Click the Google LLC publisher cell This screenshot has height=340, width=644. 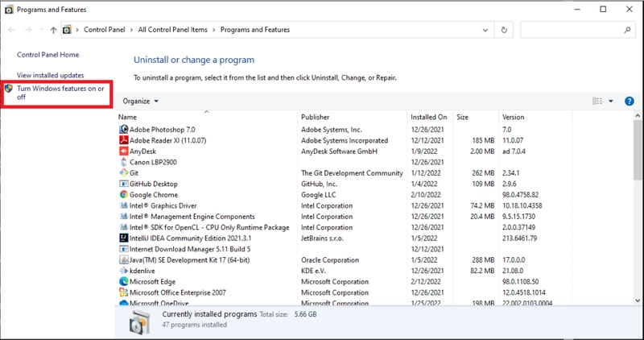(x=318, y=195)
